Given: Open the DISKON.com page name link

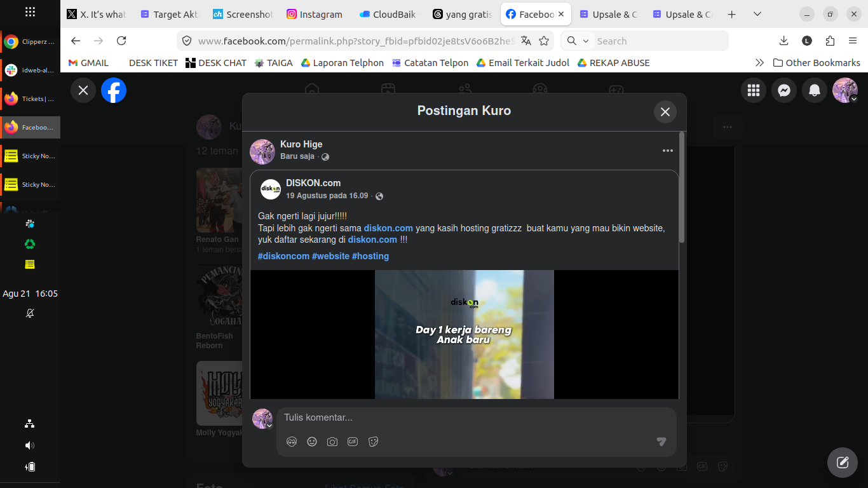Looking at the screenshot, I should [313, 183].
